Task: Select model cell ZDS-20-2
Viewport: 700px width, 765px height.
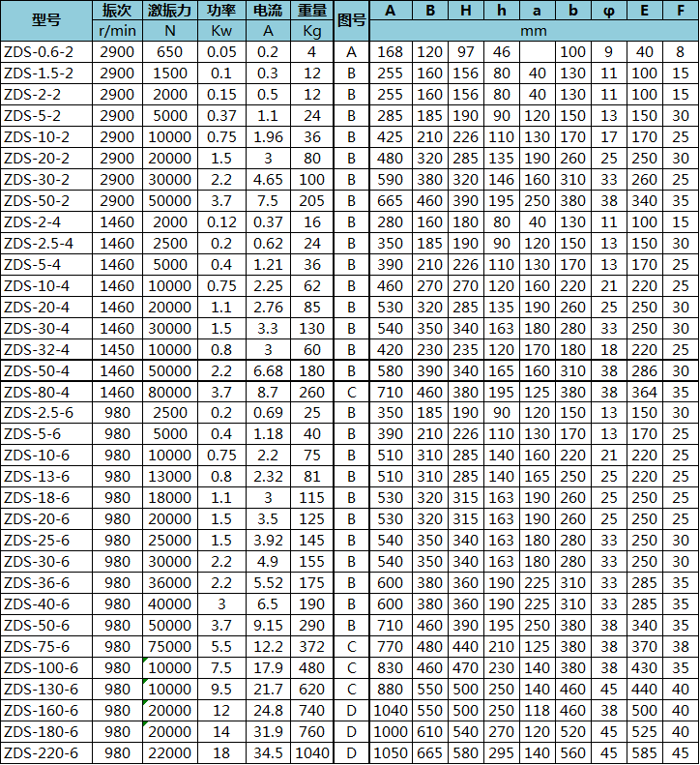Action: (46, 158)
